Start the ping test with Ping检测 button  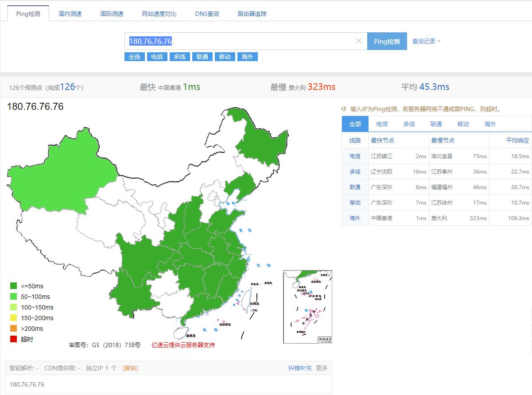tap(387, 41)
